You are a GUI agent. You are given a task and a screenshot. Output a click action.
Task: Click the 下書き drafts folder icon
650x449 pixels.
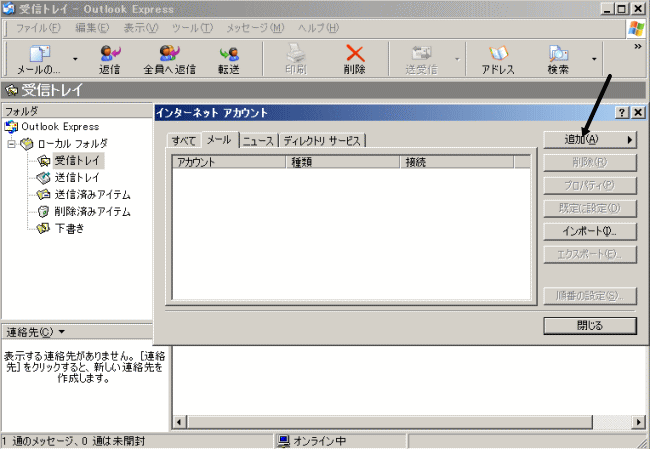(43, 228)
